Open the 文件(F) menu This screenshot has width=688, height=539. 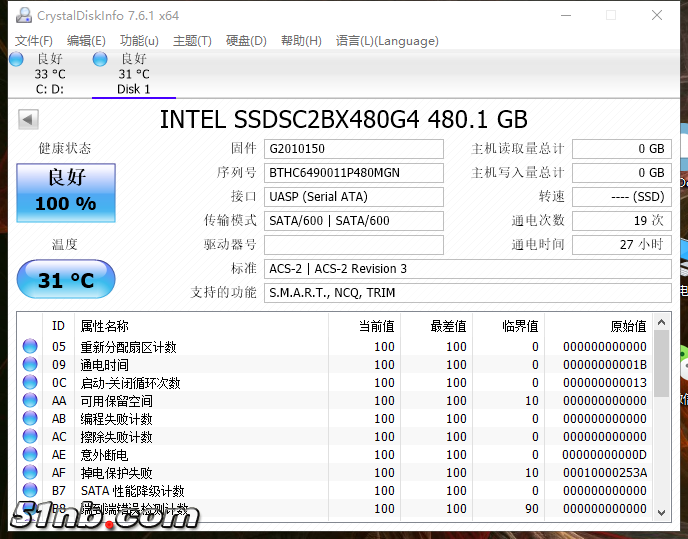pos(34,41)
